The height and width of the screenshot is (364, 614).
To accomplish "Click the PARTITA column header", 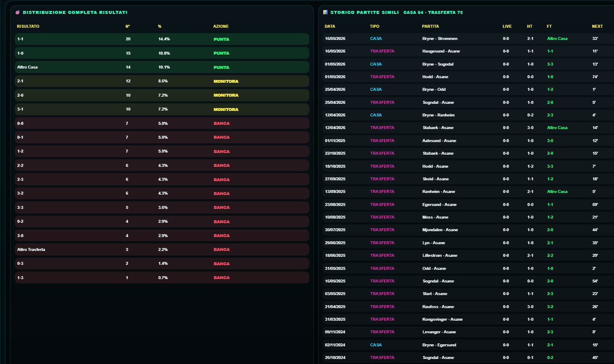I will point(430,26).
